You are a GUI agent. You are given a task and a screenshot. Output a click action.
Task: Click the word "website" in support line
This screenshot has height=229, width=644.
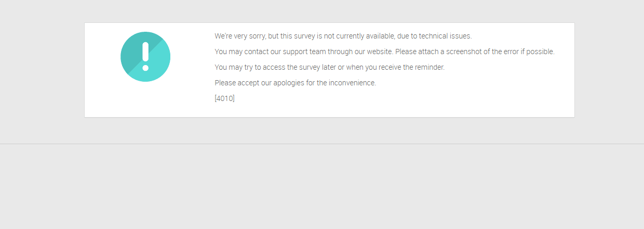pyautogui.click(x=380, y=52)
